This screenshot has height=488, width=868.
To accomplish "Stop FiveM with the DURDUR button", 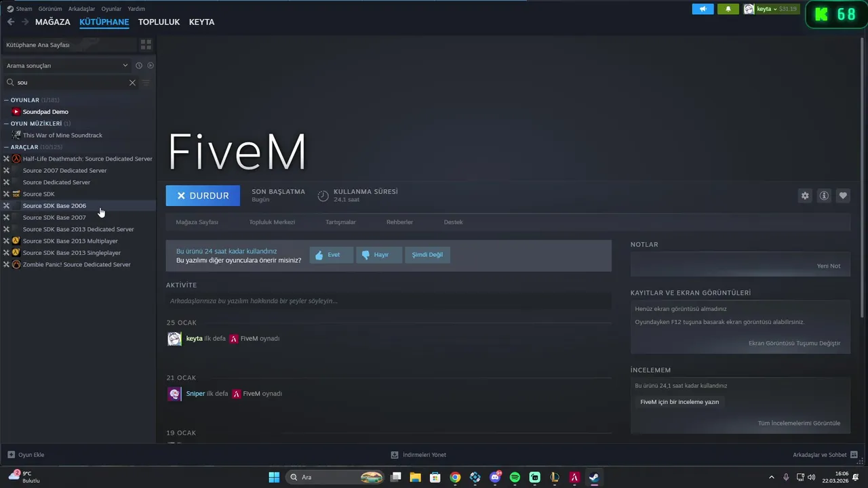I will [x=203, y=196].
